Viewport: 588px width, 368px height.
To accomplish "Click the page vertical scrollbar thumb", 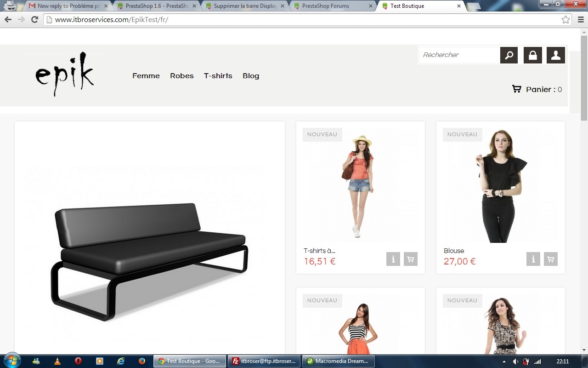I will pyautogui.click(x=584, y=77).
